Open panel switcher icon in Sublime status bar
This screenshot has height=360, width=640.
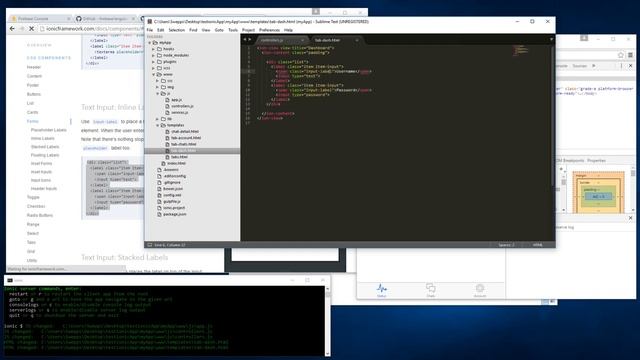pyautogui.click(x=150, y=245)
